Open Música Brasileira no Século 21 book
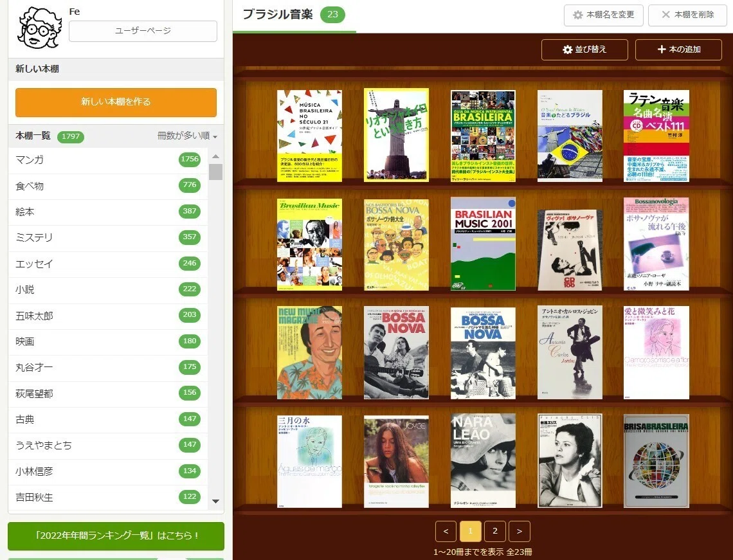The width and height of the screenshot is (733, 560). [309, 136]
